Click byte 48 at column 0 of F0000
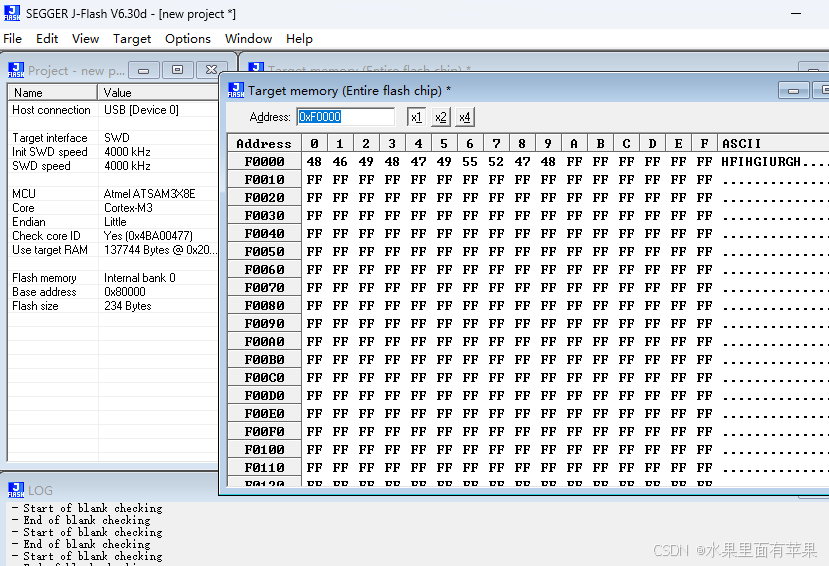829x566 pixels. (x=314, y=161)
